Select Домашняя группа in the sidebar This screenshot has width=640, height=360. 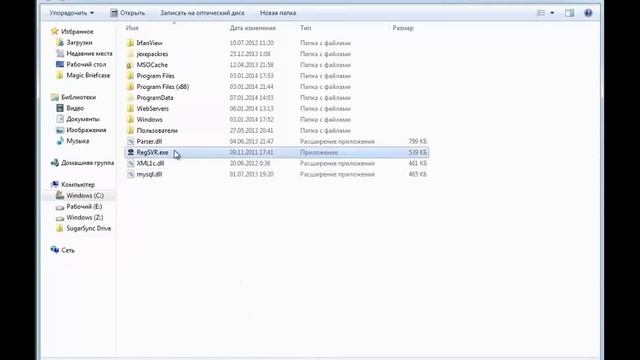pyautogui.click(x=87, y=163)
